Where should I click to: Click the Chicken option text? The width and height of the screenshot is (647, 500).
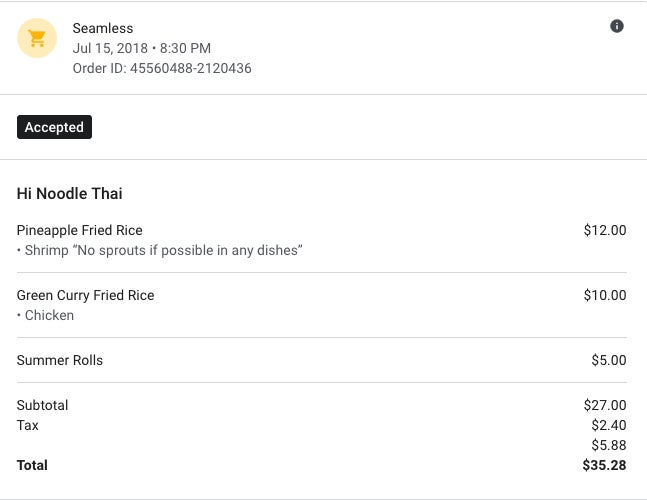coord(49,315)
